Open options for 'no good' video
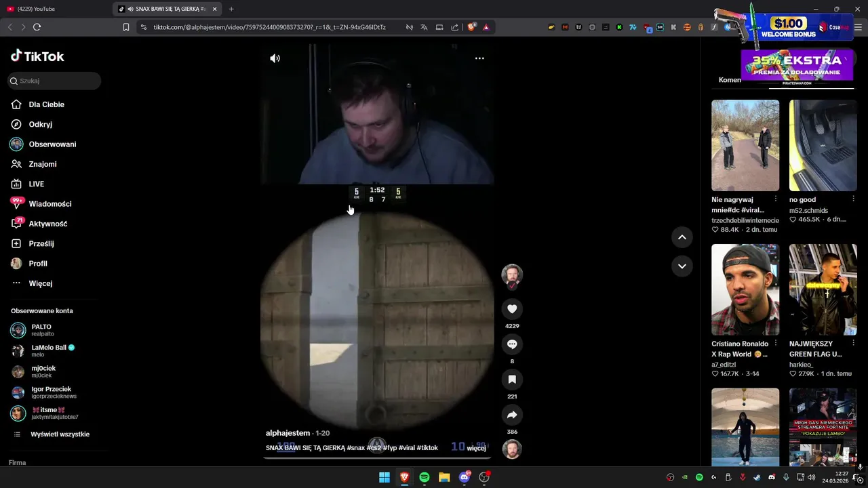Viewport: 868px width, 488px height. 854,199
